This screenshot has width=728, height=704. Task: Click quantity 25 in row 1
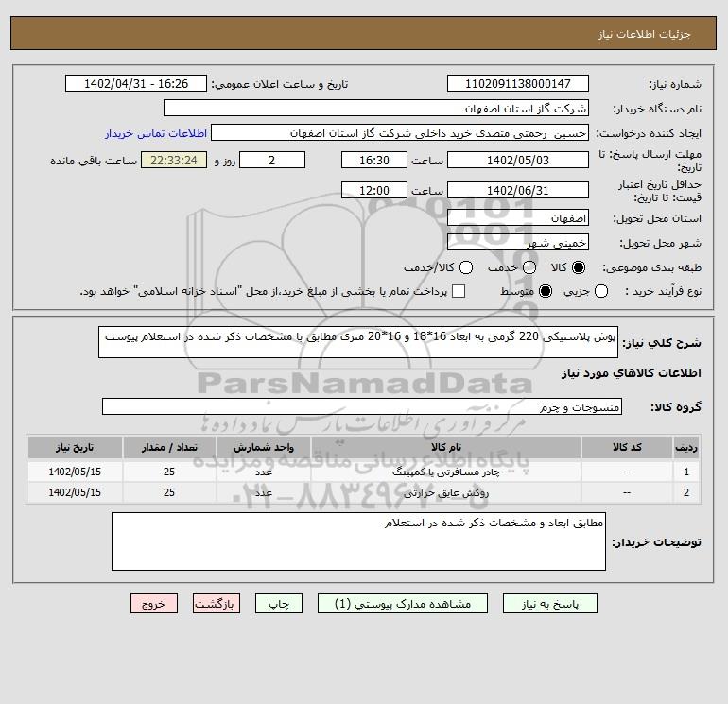[x=169, y=472]
